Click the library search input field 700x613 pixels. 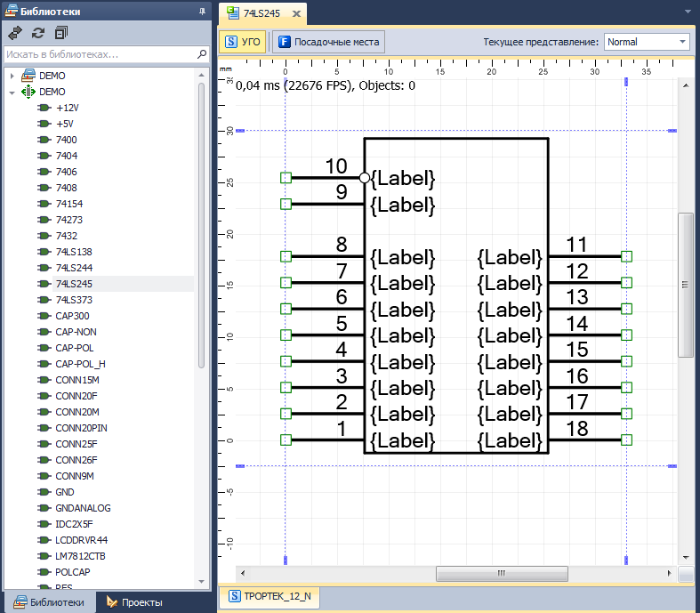(98, 54)
